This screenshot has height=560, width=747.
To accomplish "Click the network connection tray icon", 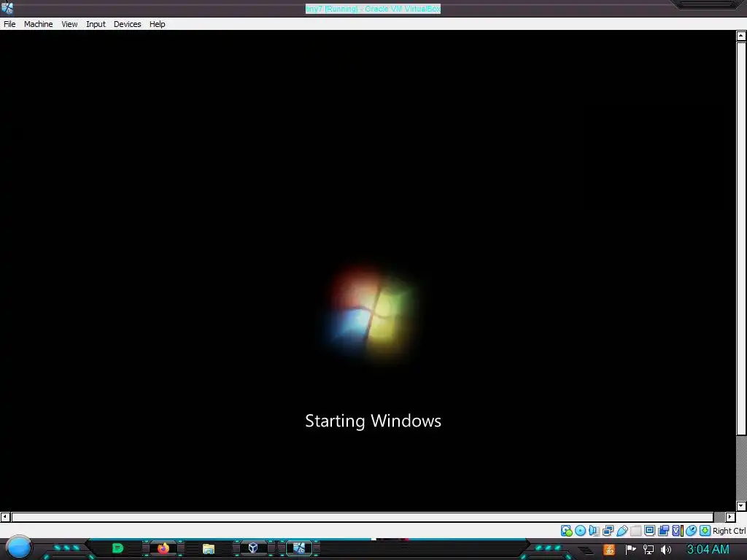I will click(649, 550).
